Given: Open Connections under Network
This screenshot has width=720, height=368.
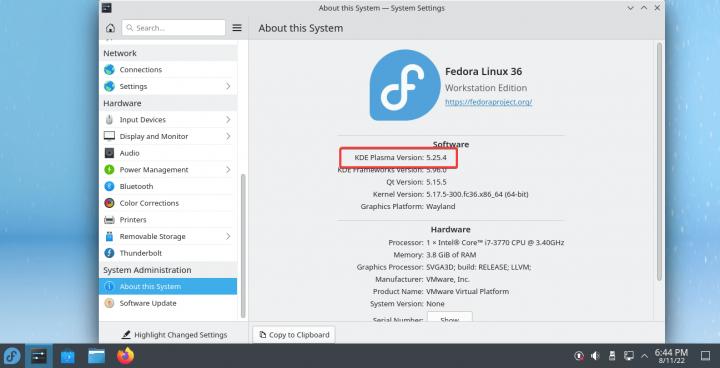Looking at the screenshot, I should coord(168,70).
